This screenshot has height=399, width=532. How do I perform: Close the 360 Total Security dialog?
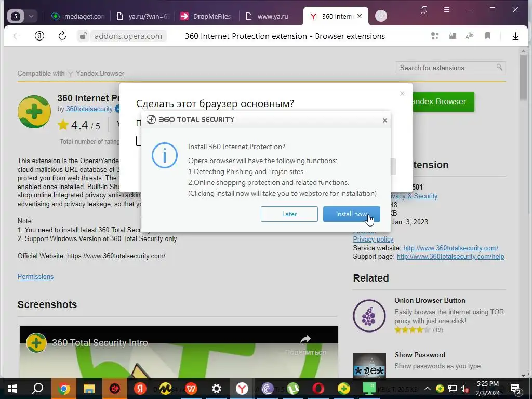point(385,121)
